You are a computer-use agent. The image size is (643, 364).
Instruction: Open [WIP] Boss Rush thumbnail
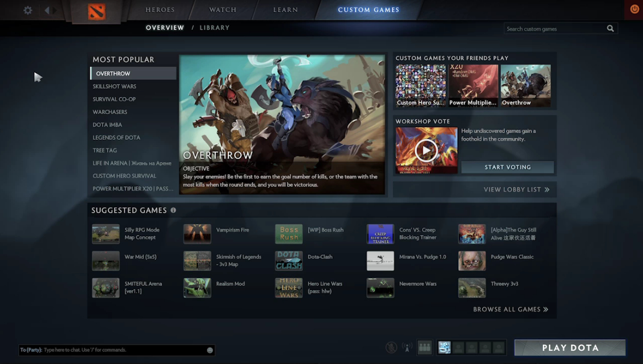(x=289, y=233)
